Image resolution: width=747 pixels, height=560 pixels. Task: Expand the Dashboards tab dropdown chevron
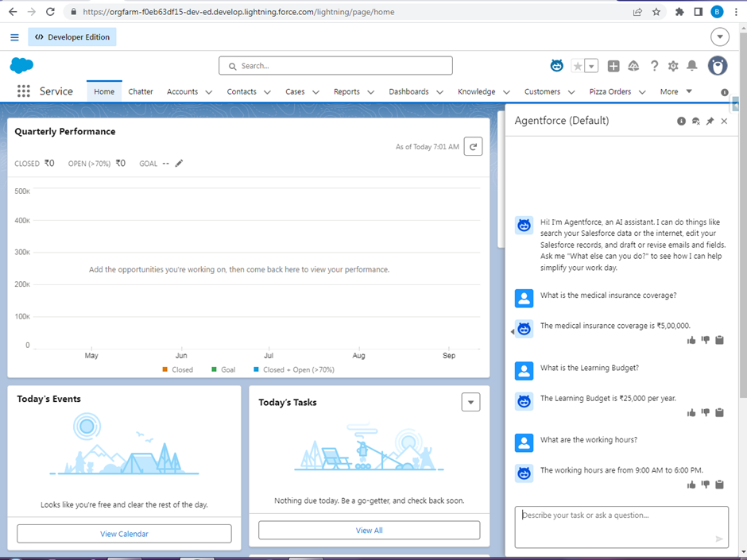tap(439, 92)
